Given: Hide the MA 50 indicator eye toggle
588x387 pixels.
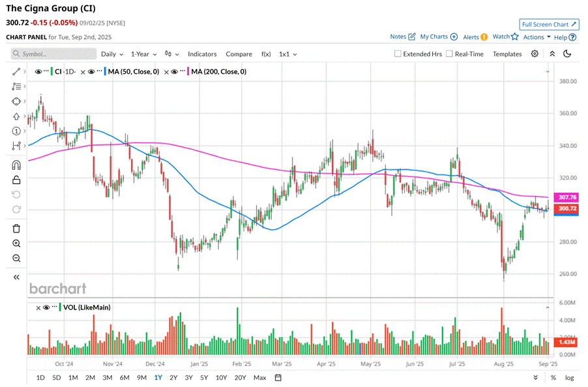Looking at the screenshot, I should 91,72.
